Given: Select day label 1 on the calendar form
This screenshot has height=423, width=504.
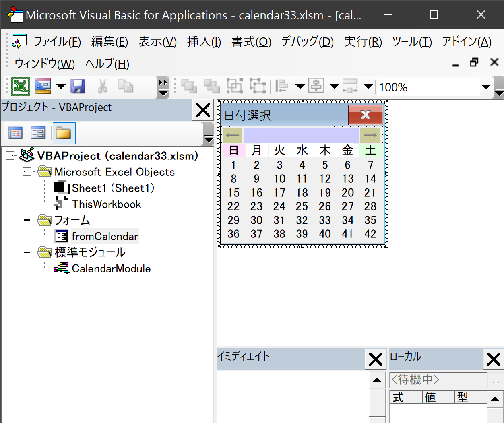Looking at the screenshot, I should (233, 165).
